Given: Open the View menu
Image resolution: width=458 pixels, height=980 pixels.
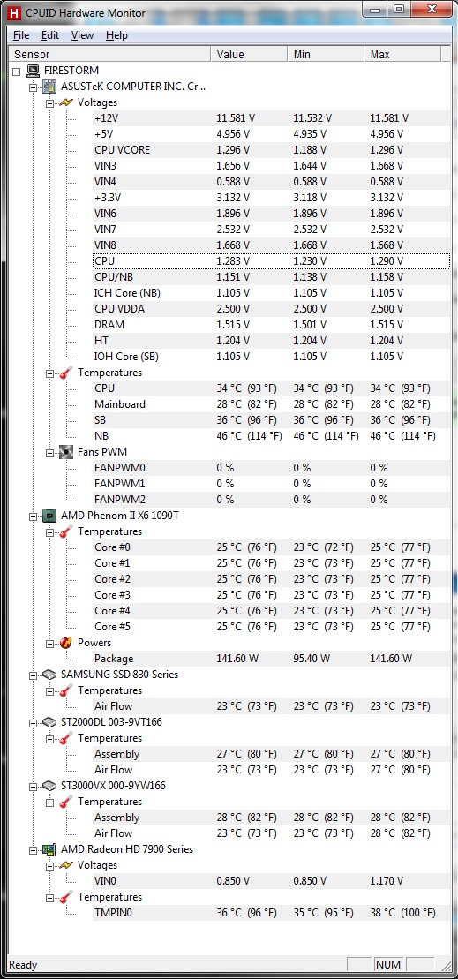Looking at the screenshot, I should [x=82, y=35].
